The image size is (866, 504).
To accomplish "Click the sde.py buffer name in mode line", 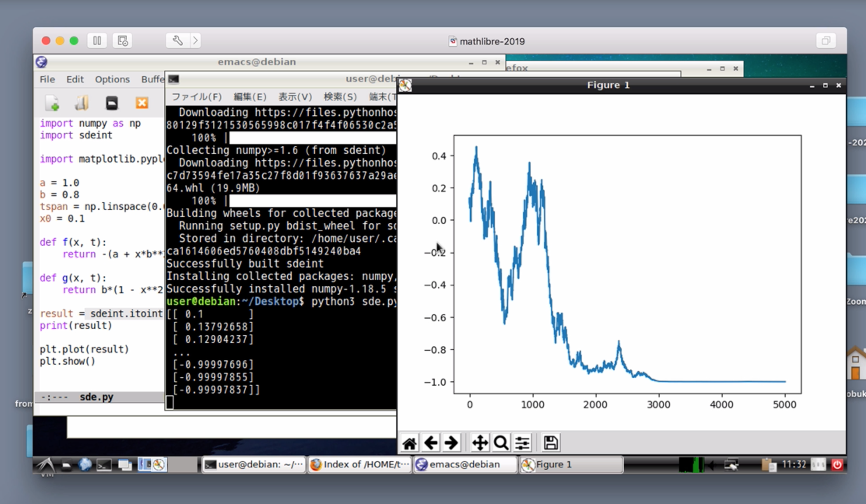I will coord(96,397).
